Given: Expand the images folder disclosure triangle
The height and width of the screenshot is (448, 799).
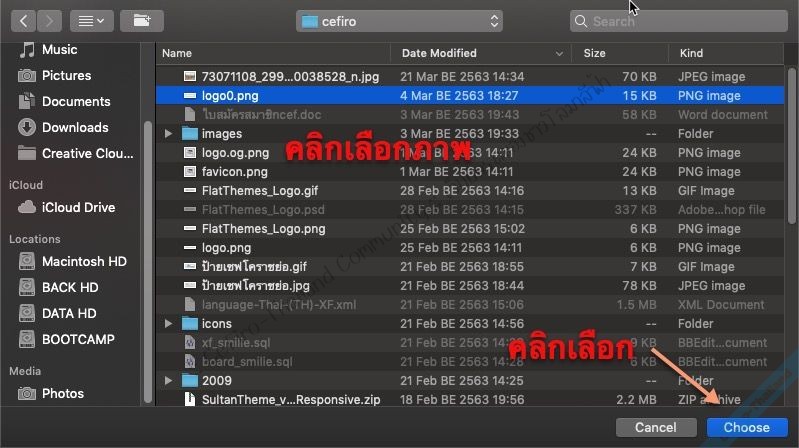Looking at the screenshot, I should point(168,134).
